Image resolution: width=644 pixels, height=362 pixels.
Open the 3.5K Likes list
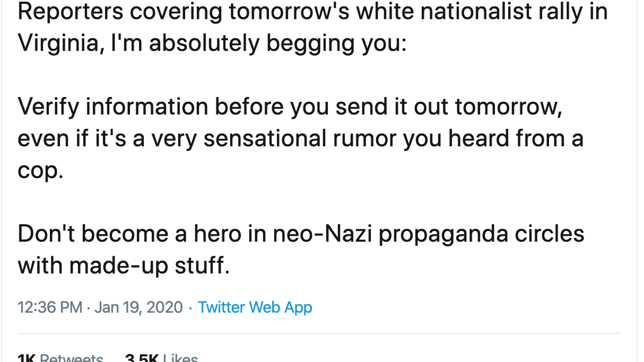click(x=161, y=358)
